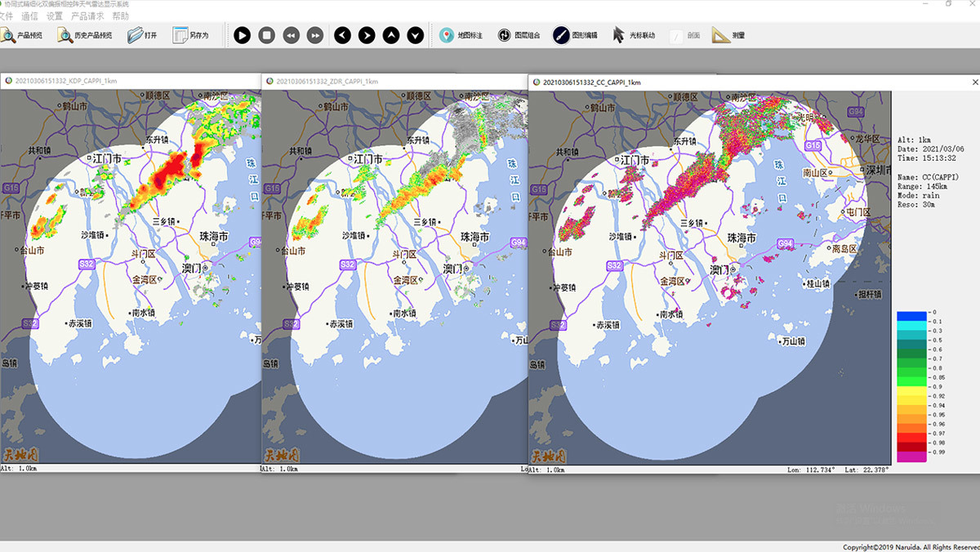The height and width of the screenshot is (552, 980).
Task: Open the 设置 settings menu
Action: pyautogui.click(x=55, y=16)
